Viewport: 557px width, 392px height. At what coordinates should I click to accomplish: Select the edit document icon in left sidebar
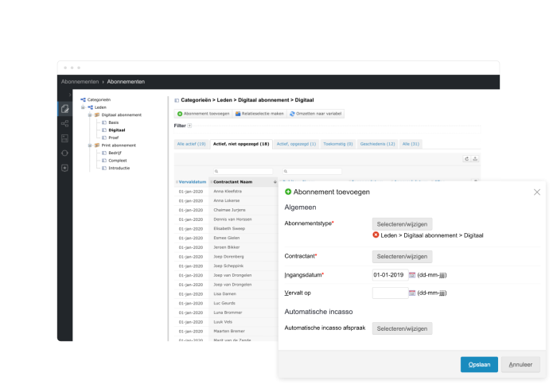tap(64, 109)
